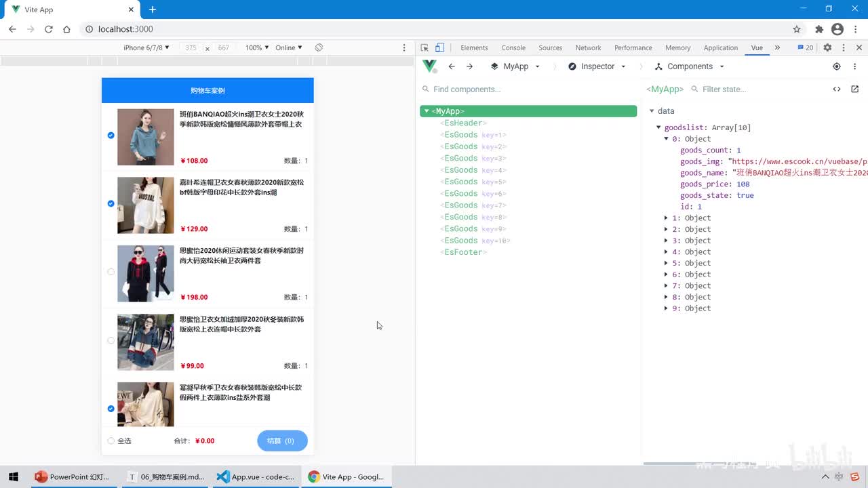Switch to 06_购物车案例.md taskbar item

165,476
